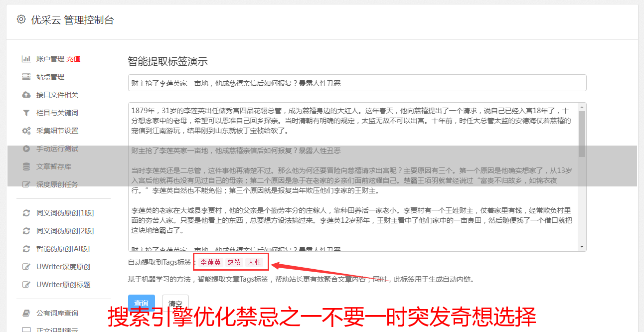
Task: Click the server icon next to 站点管理
Action: pos(26,77)
